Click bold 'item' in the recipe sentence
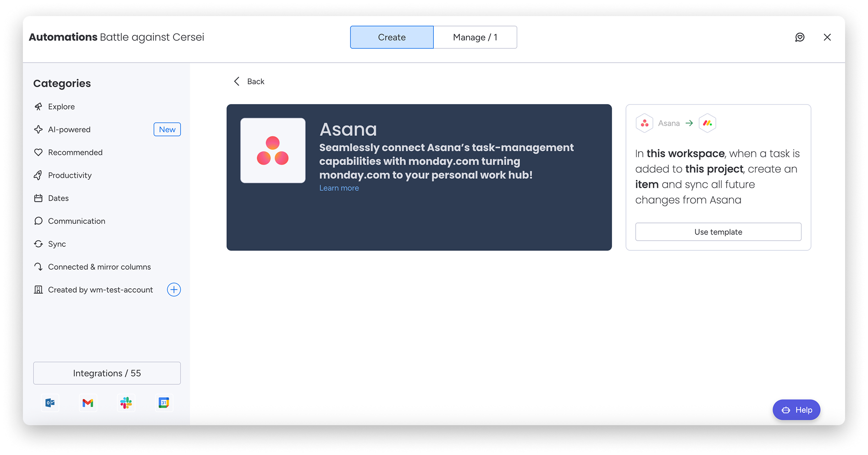Image resolution: width=868 pixels, height=455 pixels. (647, 184)
